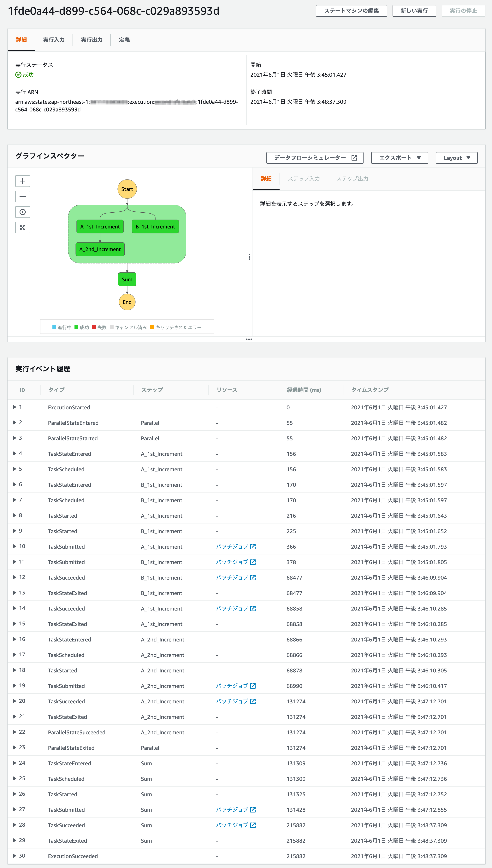Click the vertical panel splitter handle dots
The image size is (492, 868).
249,257
